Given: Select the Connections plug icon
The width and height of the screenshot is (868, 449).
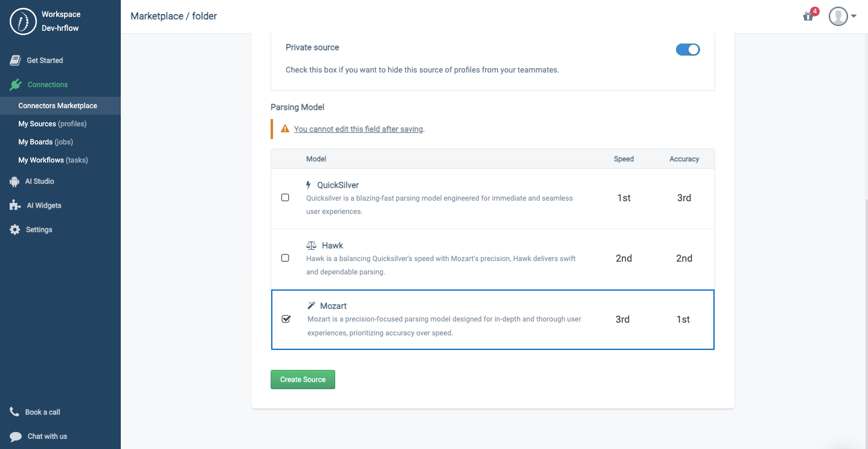Looking at the screenshot, I should point(16,84).
